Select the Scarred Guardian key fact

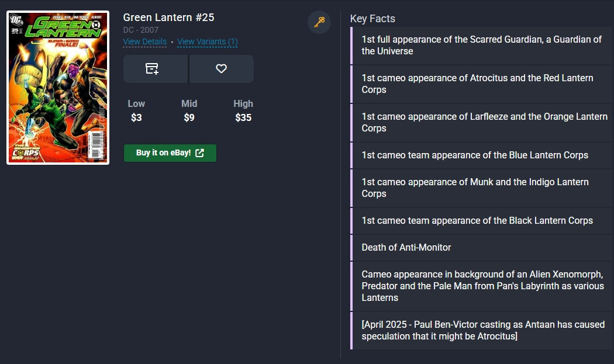pos(481,46)
